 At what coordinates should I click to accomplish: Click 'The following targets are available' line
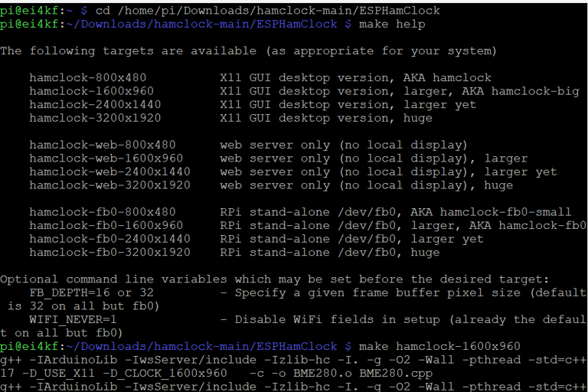pos(248,51)
